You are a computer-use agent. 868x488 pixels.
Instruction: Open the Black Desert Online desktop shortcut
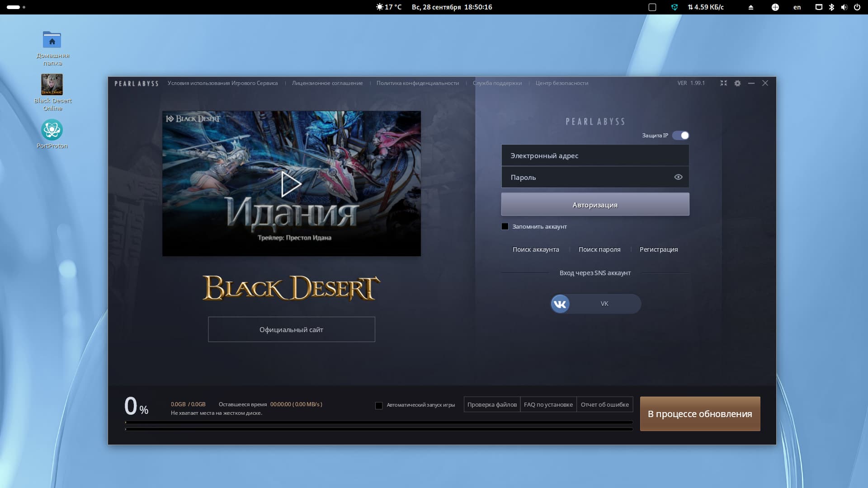tap(52, 85)
